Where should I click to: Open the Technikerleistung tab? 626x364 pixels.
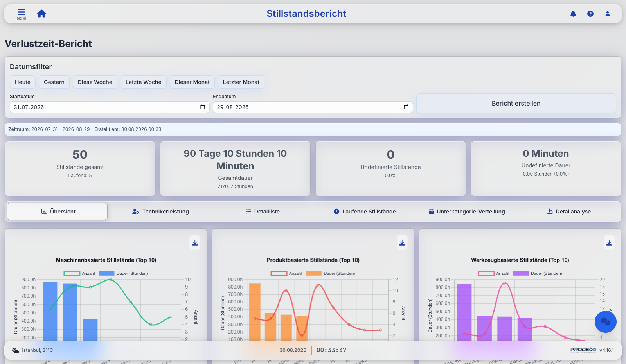[160, 212]
